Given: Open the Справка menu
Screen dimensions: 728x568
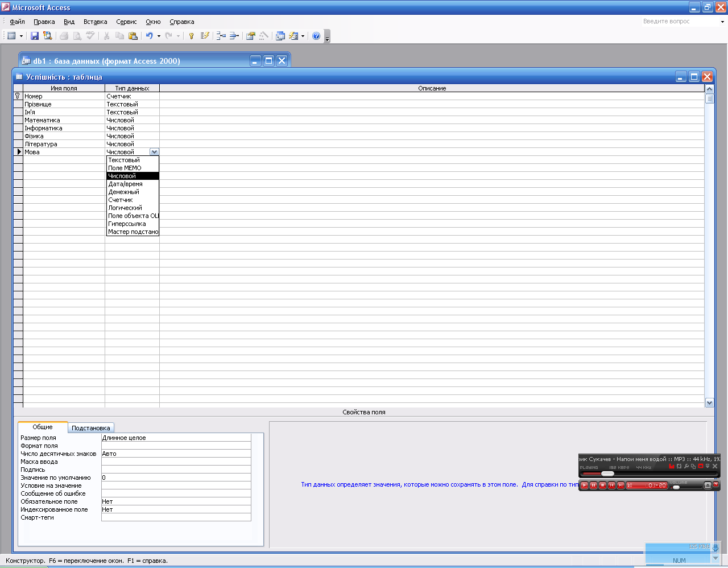Looking at the screenshot, I should pyautogui.click(x=181, y=22).
